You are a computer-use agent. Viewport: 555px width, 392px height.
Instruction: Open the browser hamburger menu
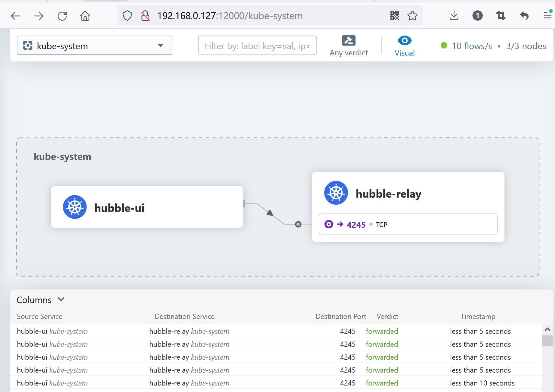pos(547,16)
